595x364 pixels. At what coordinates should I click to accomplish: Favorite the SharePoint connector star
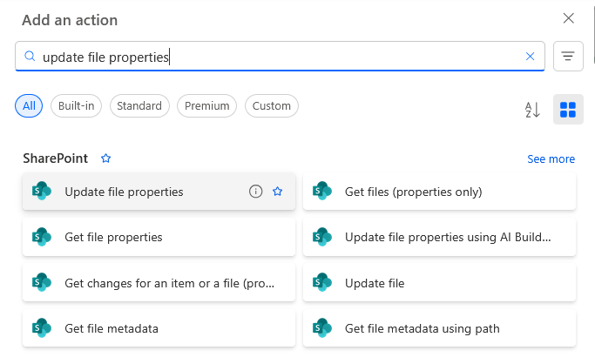106,158
